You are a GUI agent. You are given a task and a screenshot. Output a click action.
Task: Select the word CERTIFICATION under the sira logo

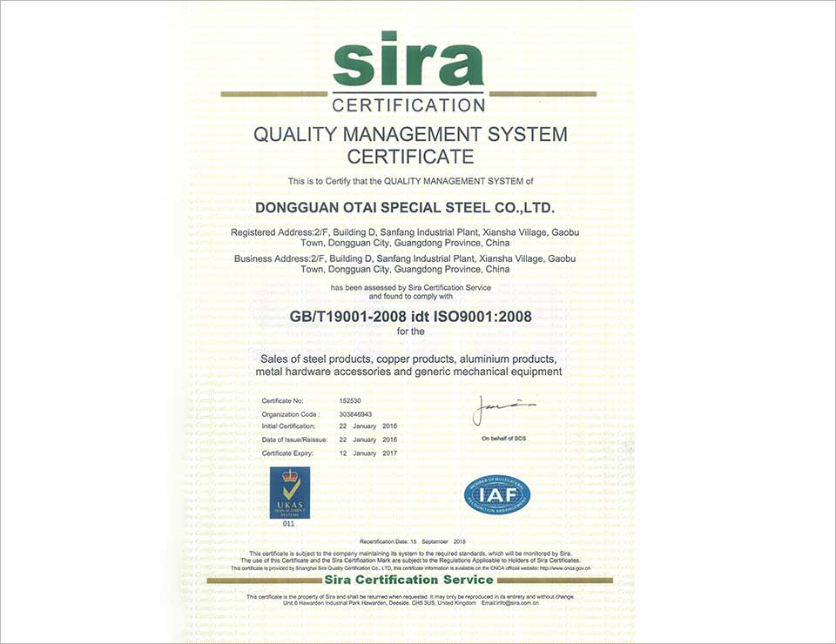pyautogui.click(x=408, y=105)
